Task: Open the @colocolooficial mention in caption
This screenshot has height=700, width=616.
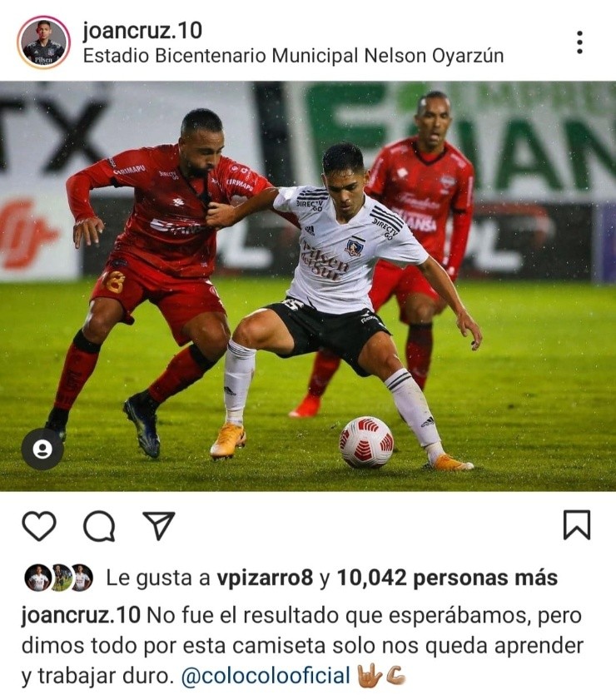Action: 266,676
